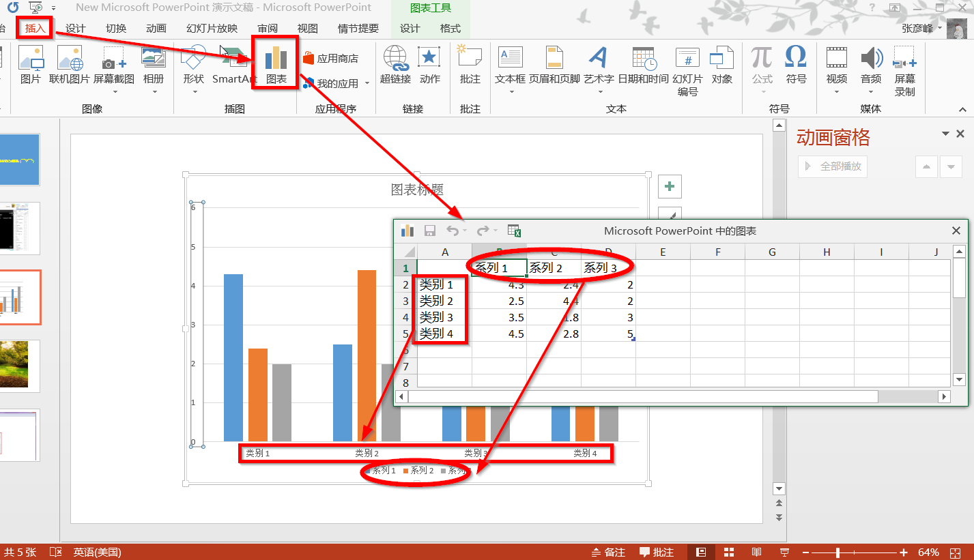Insert 日期和时间 date and time
Image resolution: width=974 pixels, height=560 pixels.
point(644,65)
